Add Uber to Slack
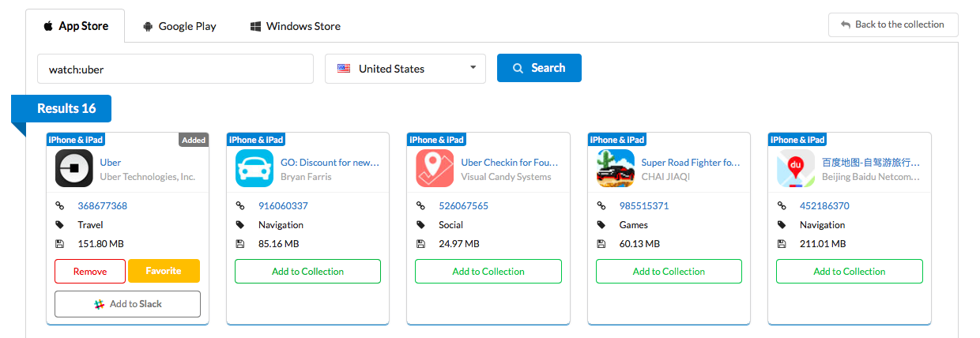 127,304
